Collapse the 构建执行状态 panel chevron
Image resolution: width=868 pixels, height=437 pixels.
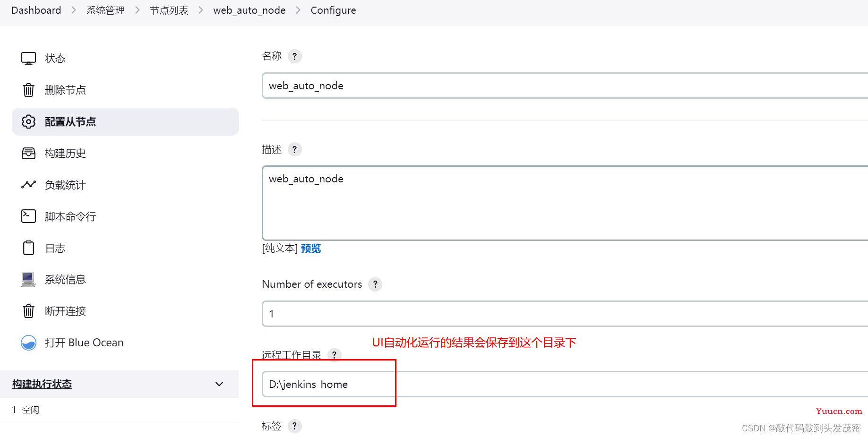click(219, 384)
